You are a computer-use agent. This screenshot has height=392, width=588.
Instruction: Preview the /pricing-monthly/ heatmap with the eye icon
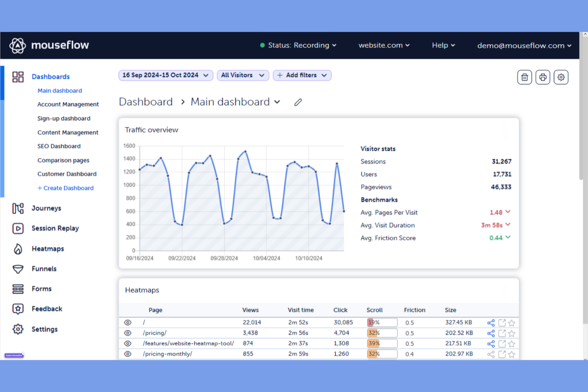[x=128, y=354]
